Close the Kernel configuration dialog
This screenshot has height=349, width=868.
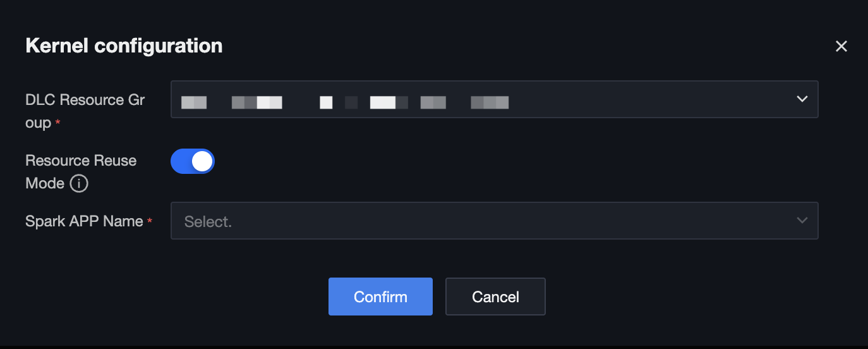tap(841, 46)
